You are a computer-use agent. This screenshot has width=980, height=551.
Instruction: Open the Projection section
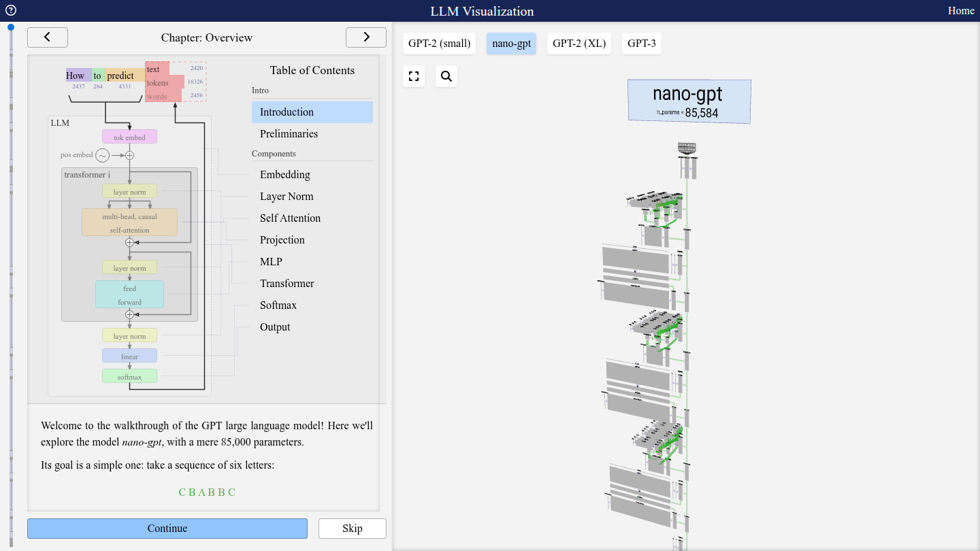tap(312, 240)
